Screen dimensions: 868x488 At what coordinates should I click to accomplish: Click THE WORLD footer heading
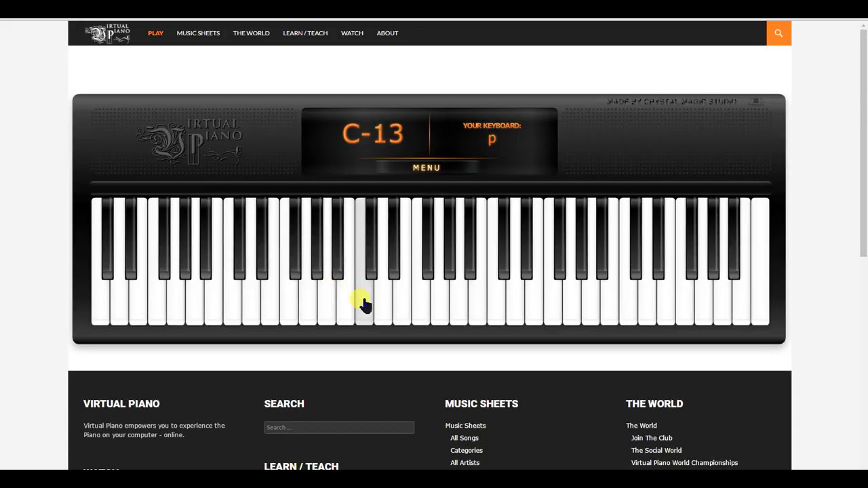(x=654, y=403)
